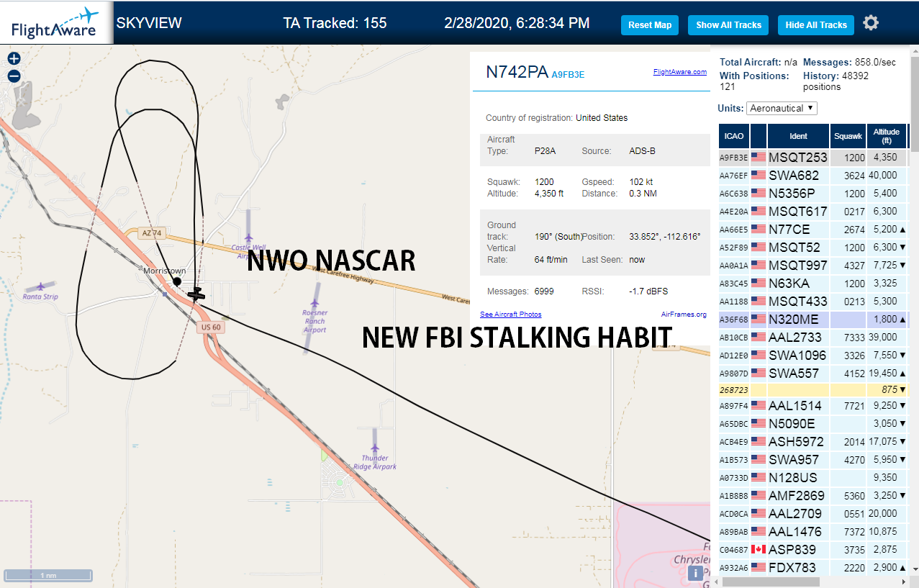
Task: Click the aircraft marker near Morristown
Action: [x=196, y=295]
